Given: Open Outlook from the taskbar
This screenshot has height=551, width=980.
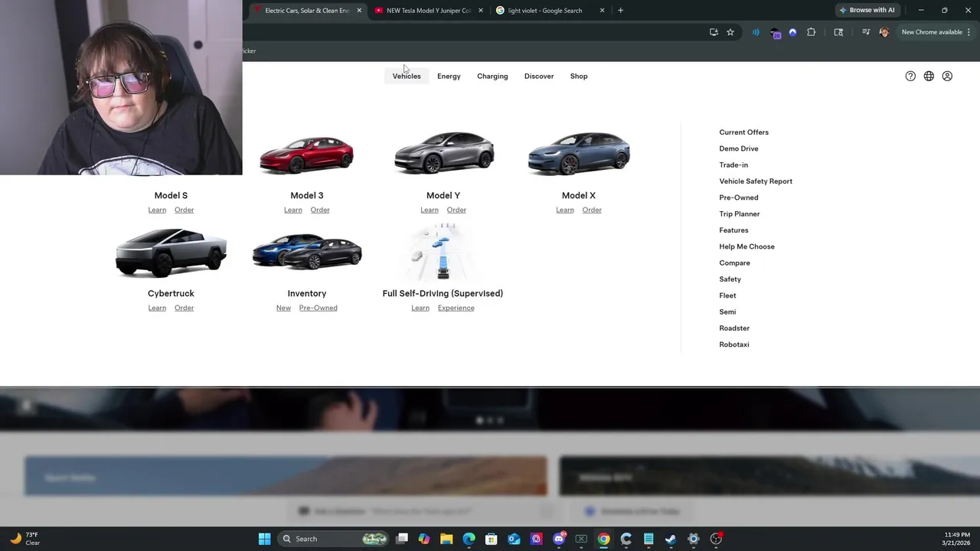Looking at the screenshot, I should [514, 539].
